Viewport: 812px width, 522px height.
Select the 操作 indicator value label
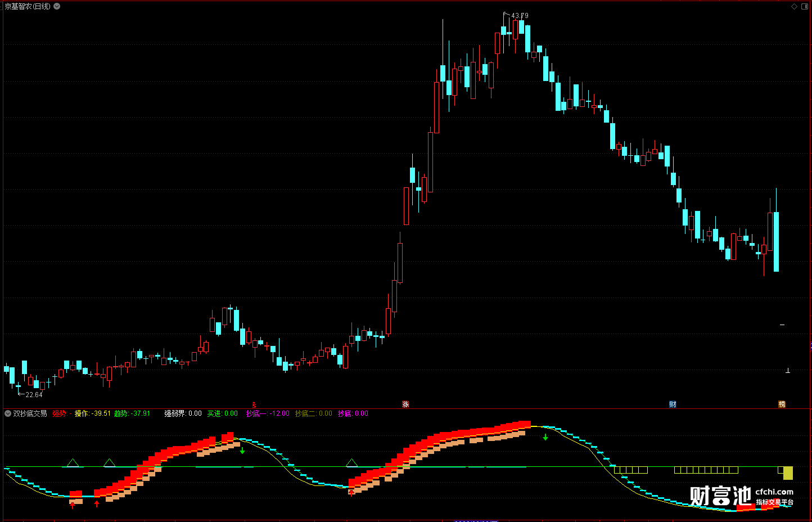(x=93, y=413)
